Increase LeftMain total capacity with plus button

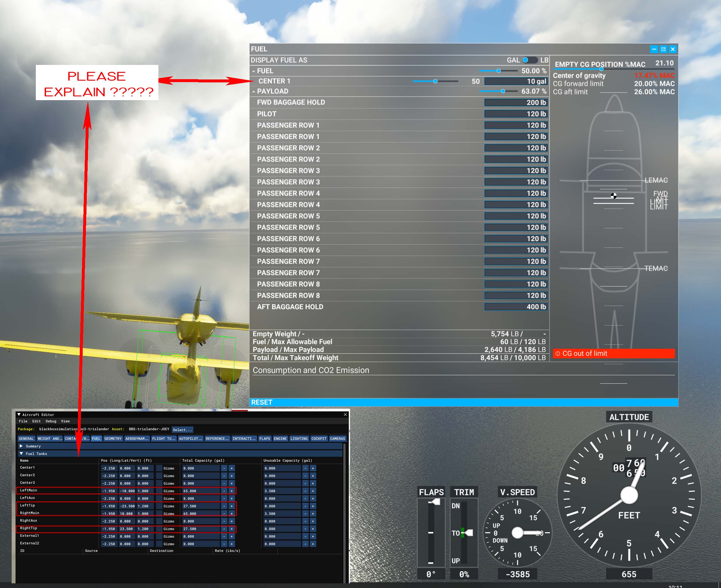click(x=232, y=491)
